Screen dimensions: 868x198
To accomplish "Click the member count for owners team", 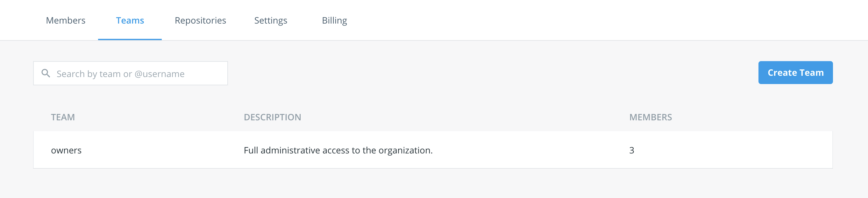I will [632, 150].
